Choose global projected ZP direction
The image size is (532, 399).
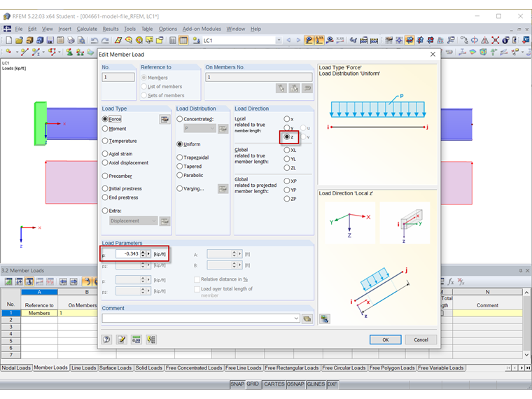[287, 199]
